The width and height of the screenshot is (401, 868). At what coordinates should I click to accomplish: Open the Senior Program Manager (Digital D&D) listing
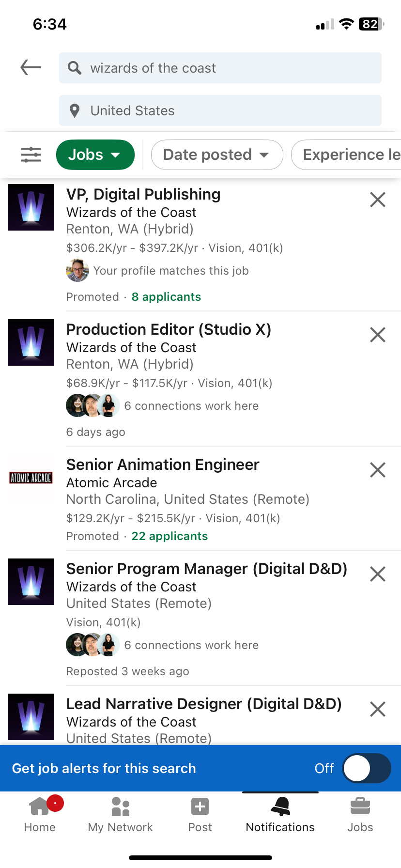206,569
